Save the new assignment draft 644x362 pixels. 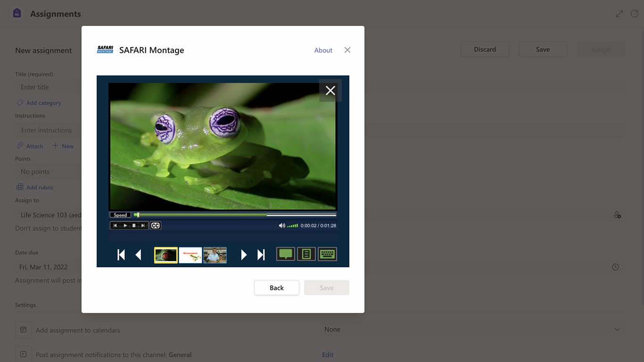(x=543, y=49)
